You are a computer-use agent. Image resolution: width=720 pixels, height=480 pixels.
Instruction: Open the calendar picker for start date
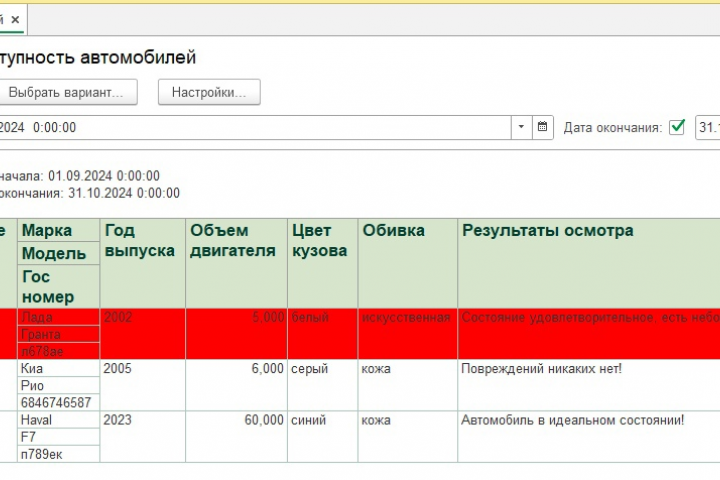542,127
